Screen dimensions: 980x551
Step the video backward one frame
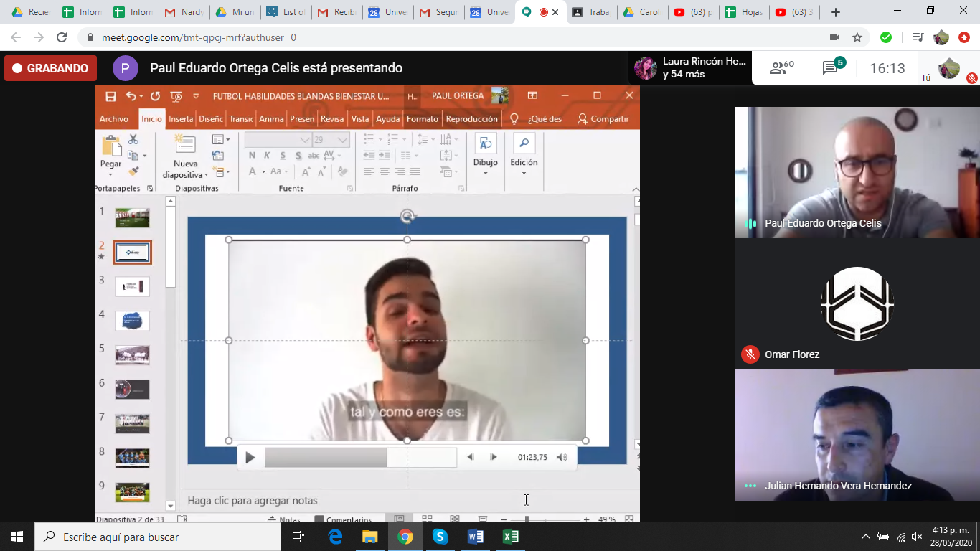[x=471, y=458]
